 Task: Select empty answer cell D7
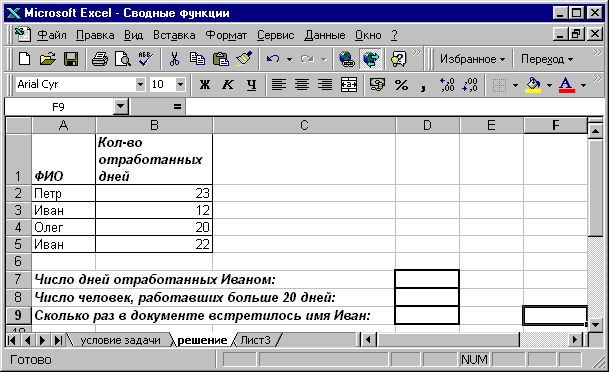coord(427,279)
